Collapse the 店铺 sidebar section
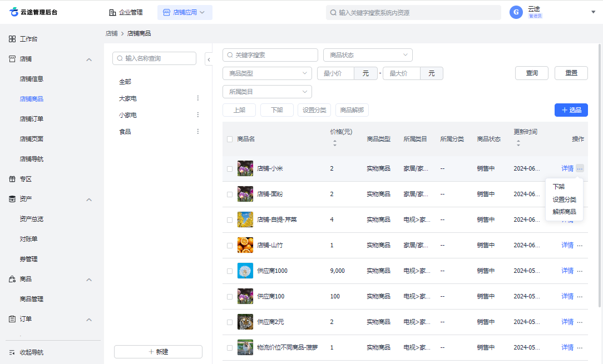 89,59
